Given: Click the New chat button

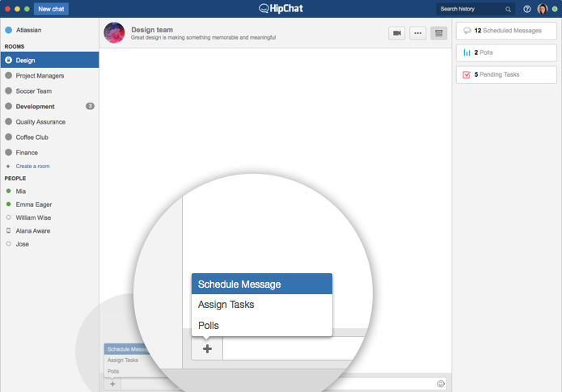Looking at the screenshot, I should [x=51, y=9].
